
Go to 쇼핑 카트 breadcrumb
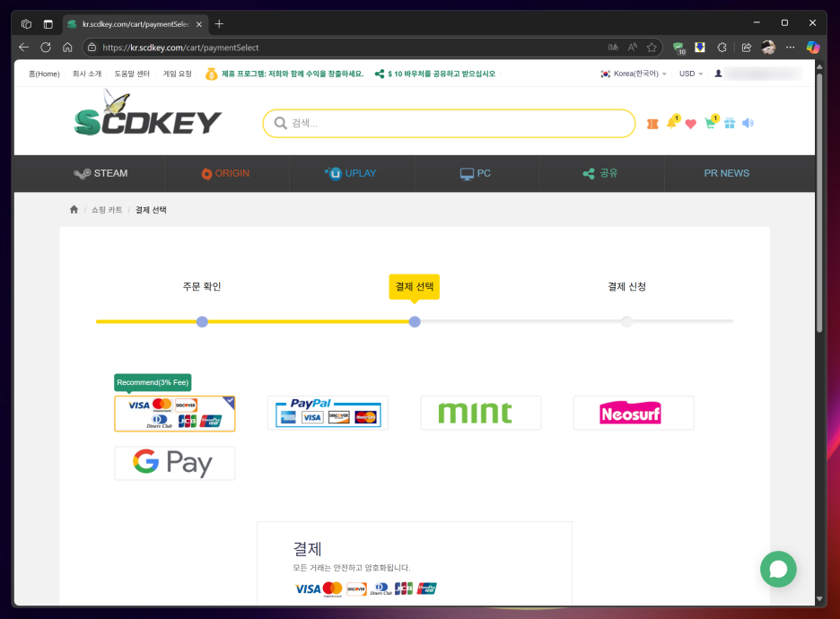[107, 210]
